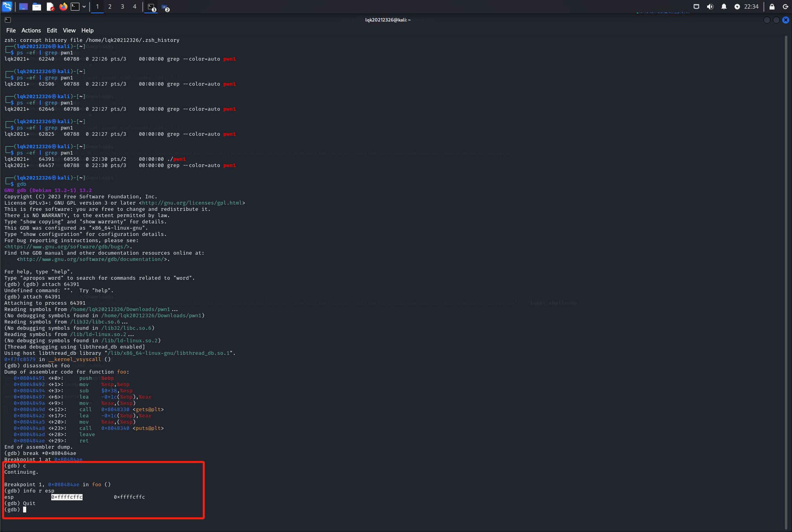Switch to workspace 4
This screenshot has height=532, width=792.
pyautogui.click(x=135, y=7)
